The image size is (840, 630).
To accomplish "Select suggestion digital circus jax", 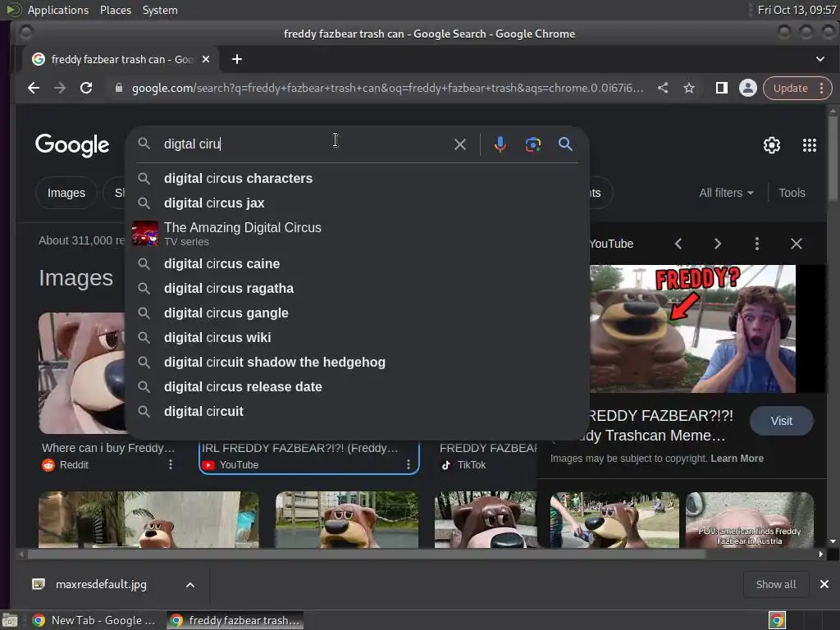I will coord(358,203).
